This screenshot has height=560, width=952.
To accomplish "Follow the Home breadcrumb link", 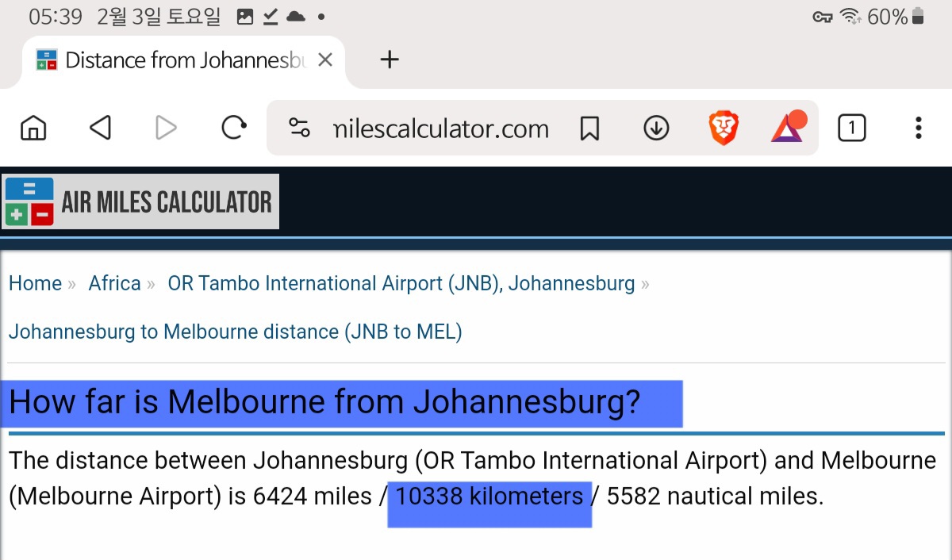I will (x=35, y=283).
